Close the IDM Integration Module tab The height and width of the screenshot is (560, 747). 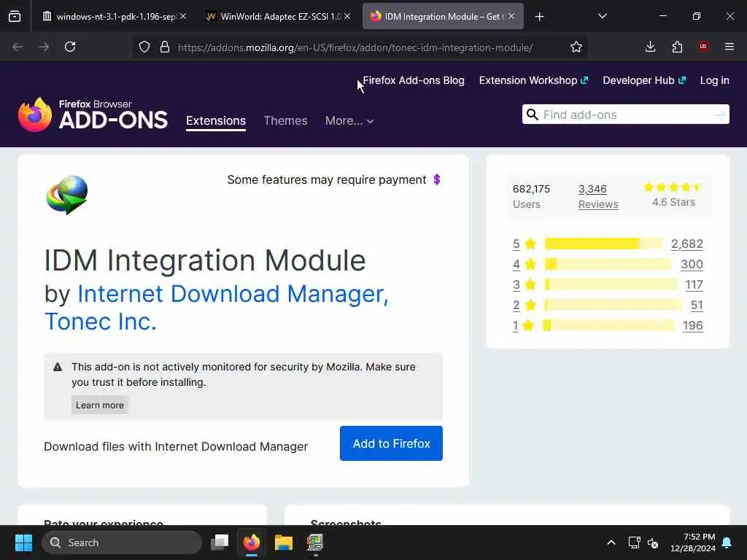(x=511, y=16)
